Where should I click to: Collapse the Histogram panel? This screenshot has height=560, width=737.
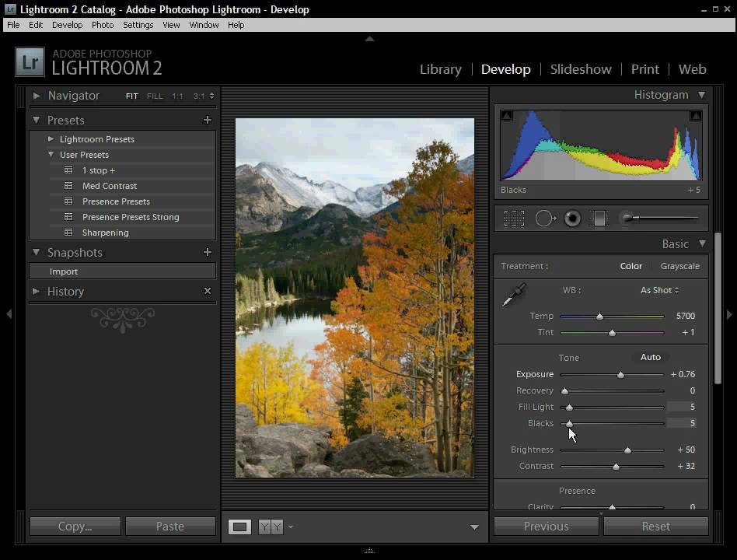point(701,95)
